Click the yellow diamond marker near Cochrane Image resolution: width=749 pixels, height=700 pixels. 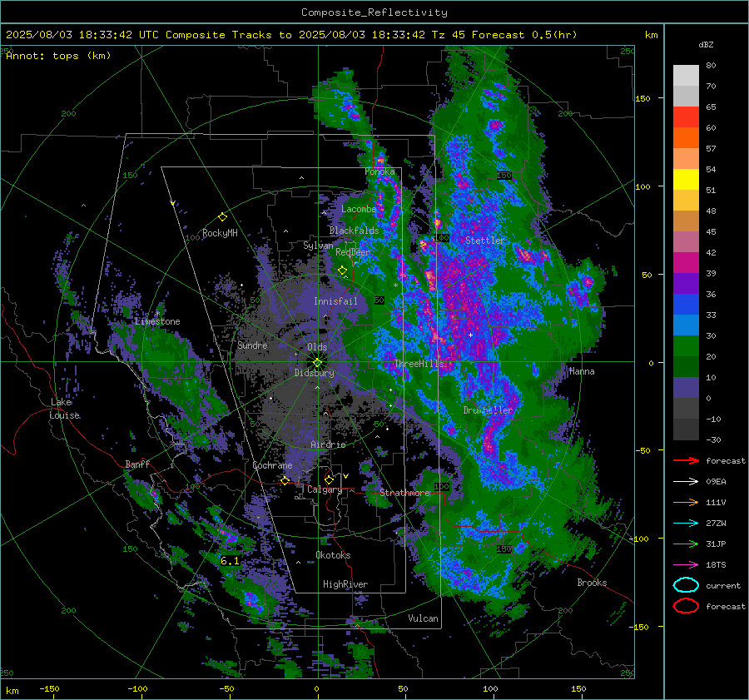point(285,480)
